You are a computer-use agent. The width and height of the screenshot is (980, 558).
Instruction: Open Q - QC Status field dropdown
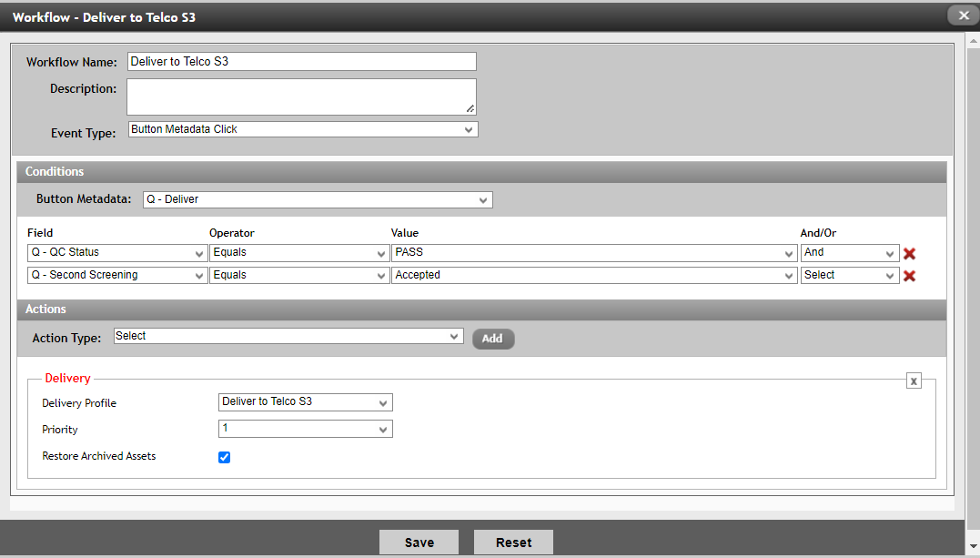[116, 253]
